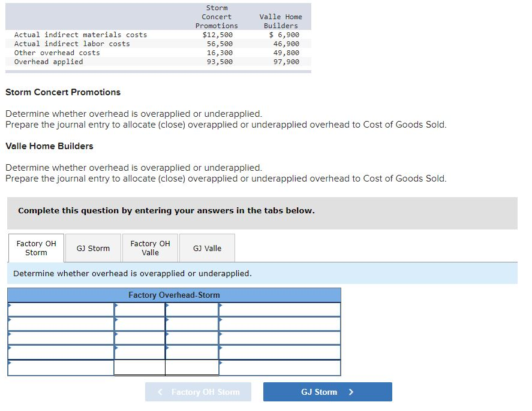Viewport: 532px width, 411px height.
Task: Select third row right description cell of T-account
Action: [x=280, y=338]
